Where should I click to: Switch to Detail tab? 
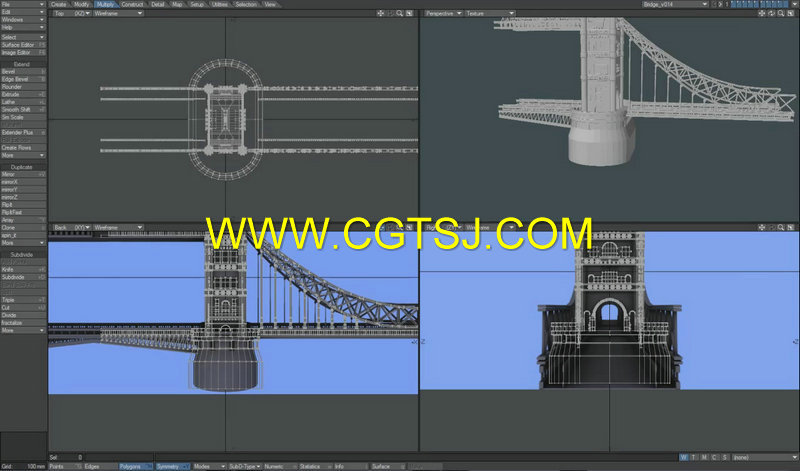[x=158, y=4]
